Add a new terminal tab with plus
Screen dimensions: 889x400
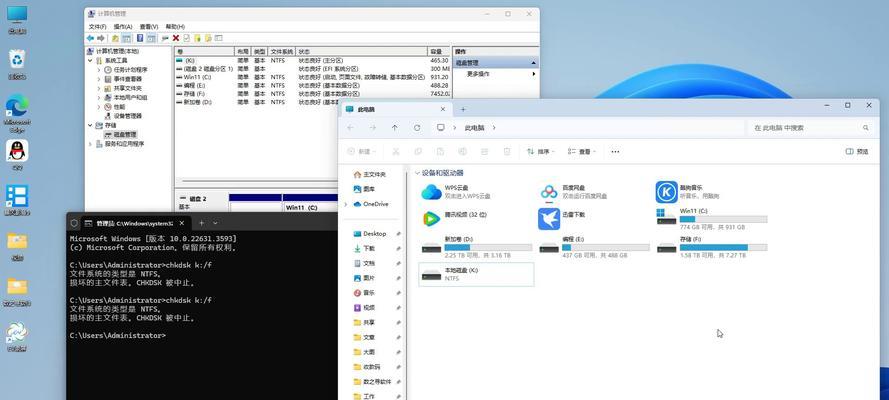click(x=201, y=223)
